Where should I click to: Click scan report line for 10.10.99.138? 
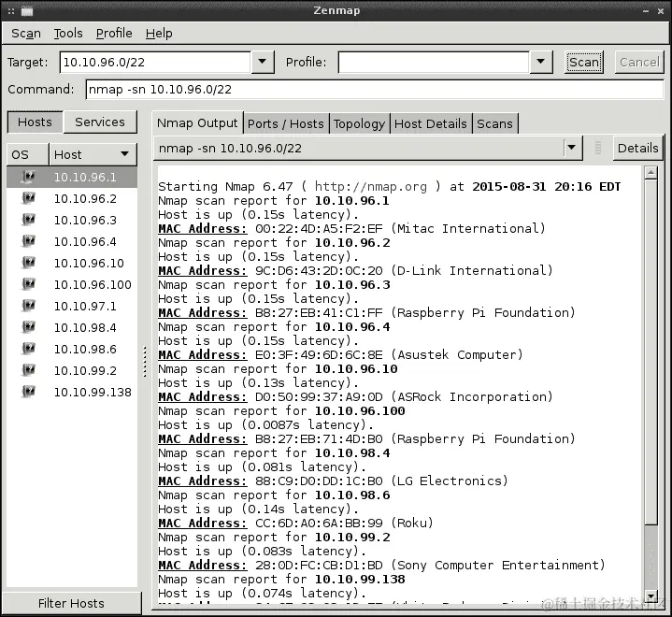coord(281,579)
